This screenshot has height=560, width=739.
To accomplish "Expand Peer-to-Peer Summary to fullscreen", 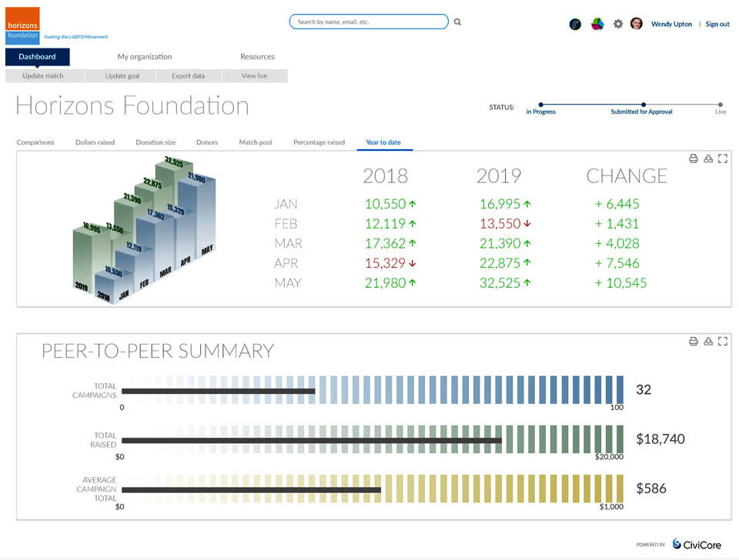I will [x=722, y=342].
